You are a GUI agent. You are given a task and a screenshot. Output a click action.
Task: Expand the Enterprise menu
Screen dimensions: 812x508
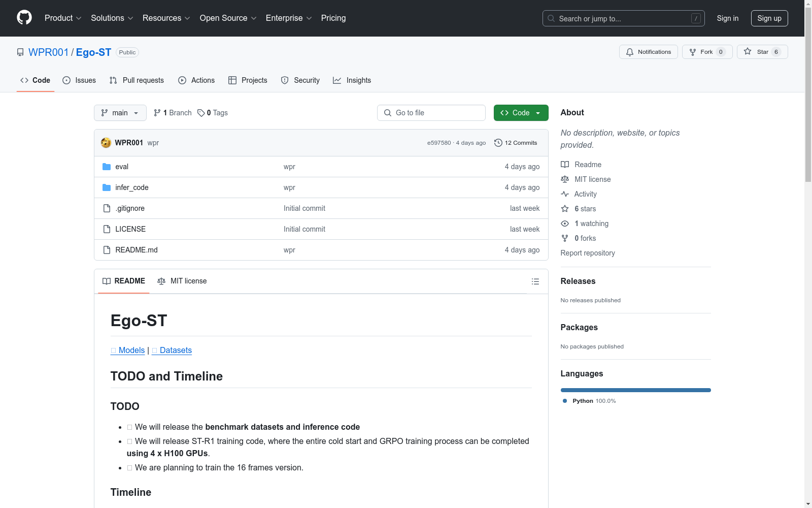[289, 18]
